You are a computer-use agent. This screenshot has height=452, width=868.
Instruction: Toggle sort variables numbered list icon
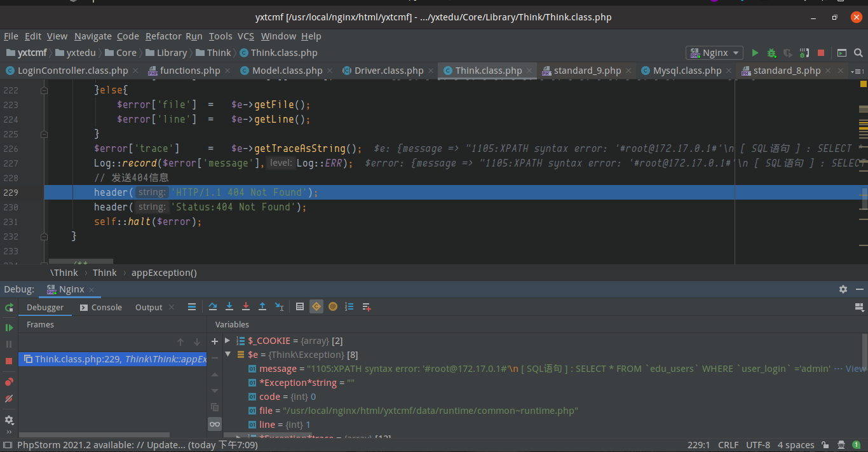(x=349, y=307)
